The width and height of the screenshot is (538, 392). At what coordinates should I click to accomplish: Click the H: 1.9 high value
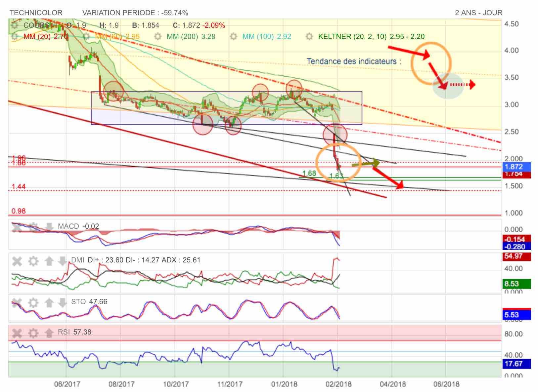point(109,25)
